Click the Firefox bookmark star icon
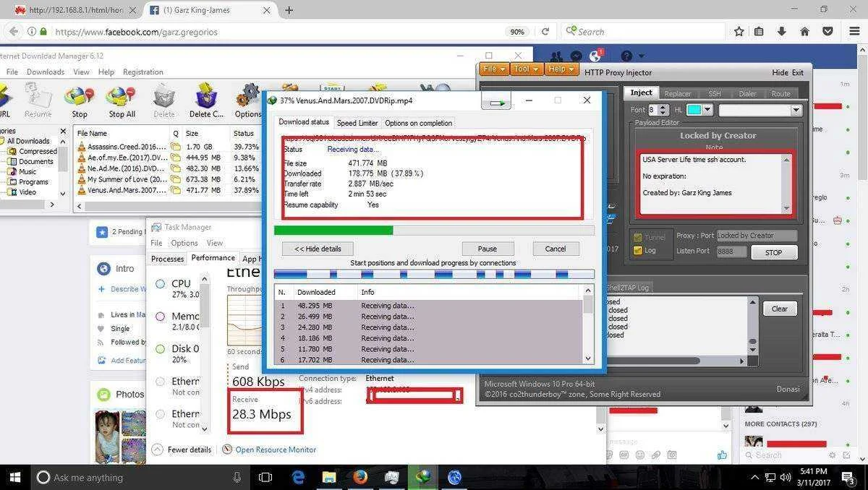 pos(739,32)
